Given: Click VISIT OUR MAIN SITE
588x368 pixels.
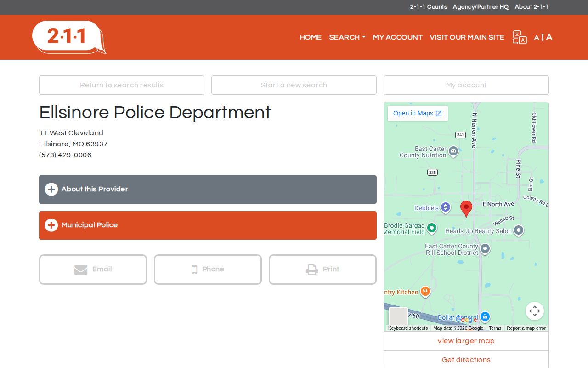Looking at the screenshot, I should click(467, 37).
